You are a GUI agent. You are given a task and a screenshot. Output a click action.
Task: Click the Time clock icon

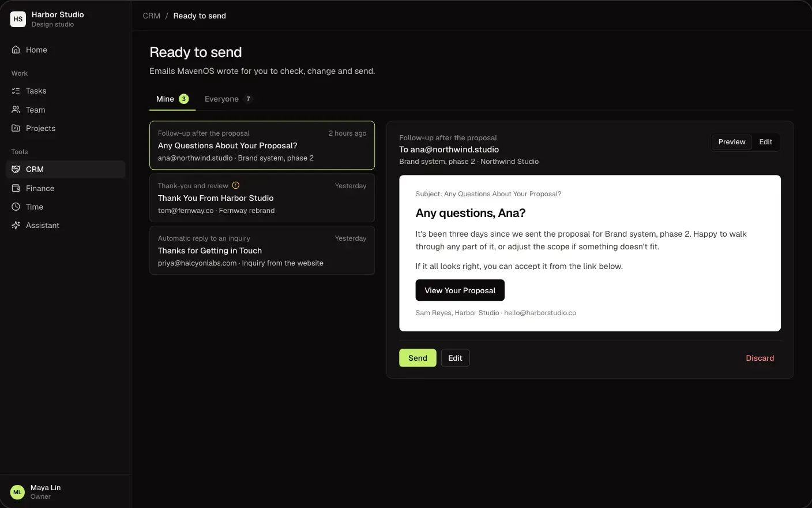tap(16, 207)
